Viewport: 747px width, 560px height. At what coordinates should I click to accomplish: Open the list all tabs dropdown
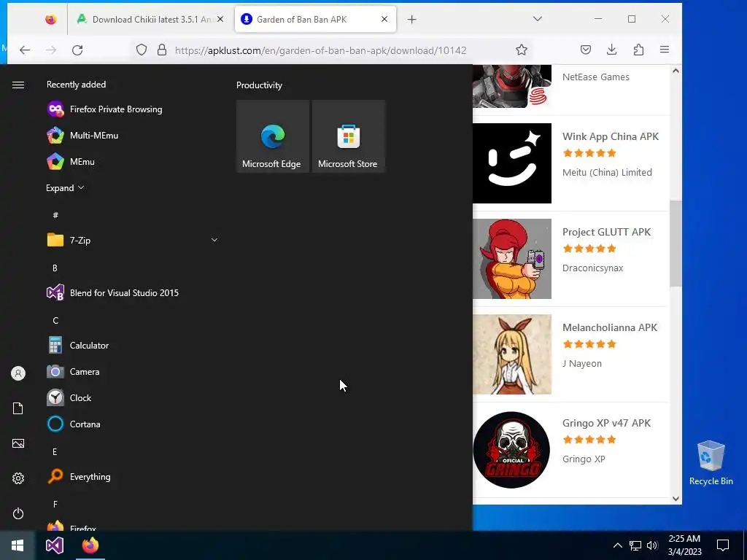tap(538, 19)
